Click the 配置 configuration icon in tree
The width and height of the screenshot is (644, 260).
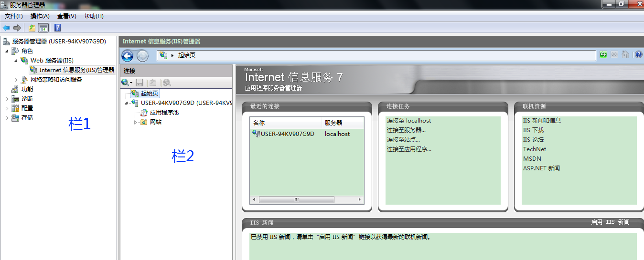pos(15,108)
